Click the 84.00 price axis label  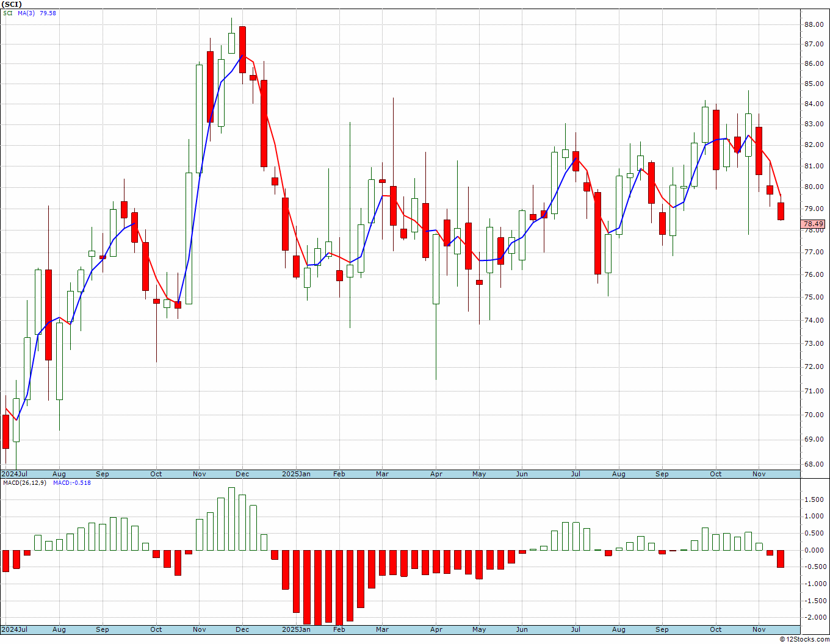814,104
